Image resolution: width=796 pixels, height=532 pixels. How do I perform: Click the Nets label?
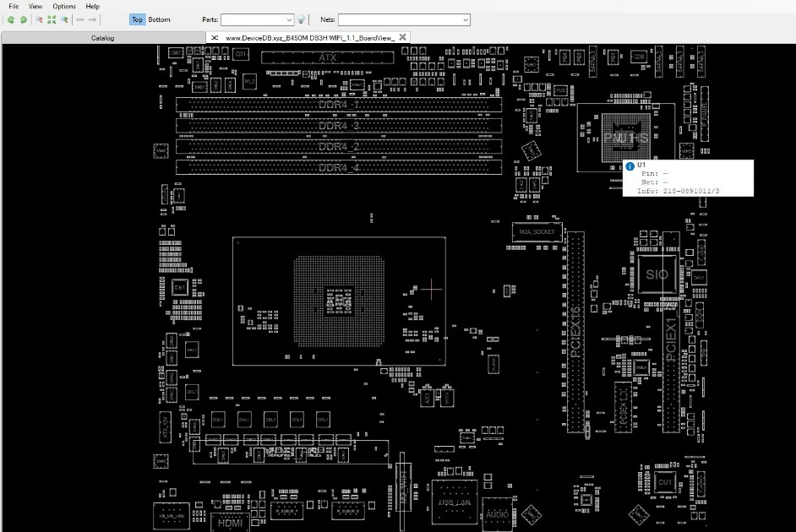[x=328, y=19]
